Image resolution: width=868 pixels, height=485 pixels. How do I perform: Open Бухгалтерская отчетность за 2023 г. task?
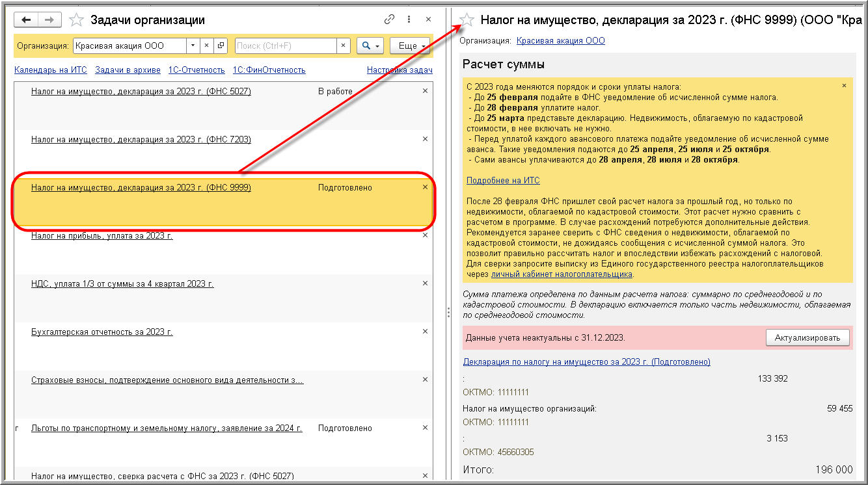tap(102, 332)
